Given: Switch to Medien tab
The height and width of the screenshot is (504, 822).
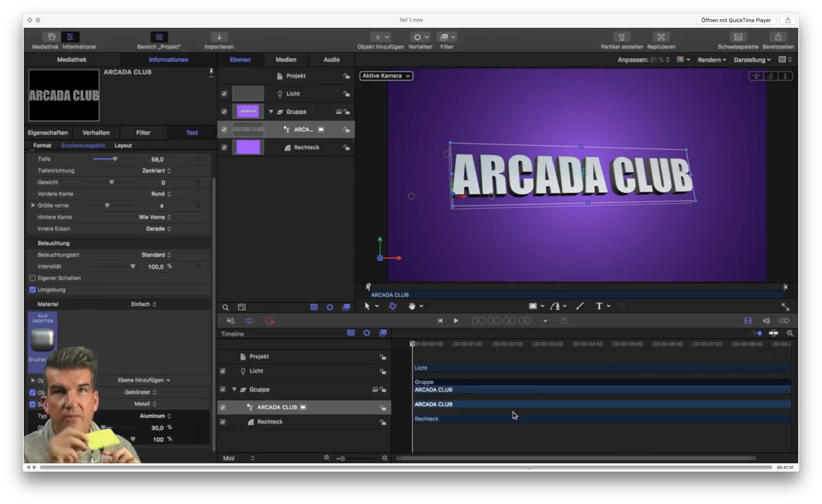Looking at the screenshot, I should (x=286, y=60).
